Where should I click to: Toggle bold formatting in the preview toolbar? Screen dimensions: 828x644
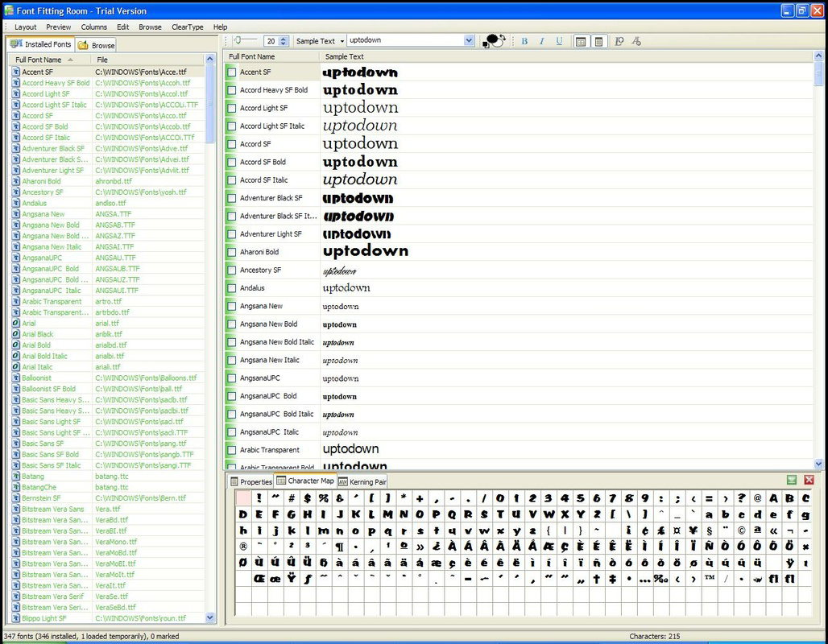[524, 41]
